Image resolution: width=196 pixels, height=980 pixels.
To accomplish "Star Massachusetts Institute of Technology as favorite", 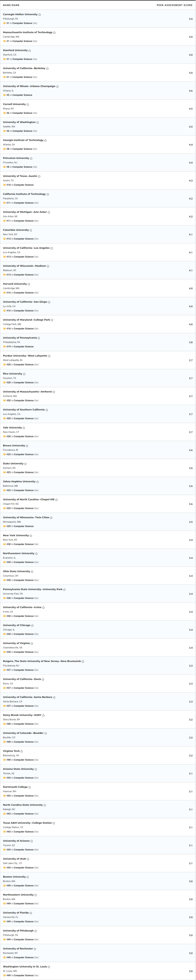I will (55, 32).
